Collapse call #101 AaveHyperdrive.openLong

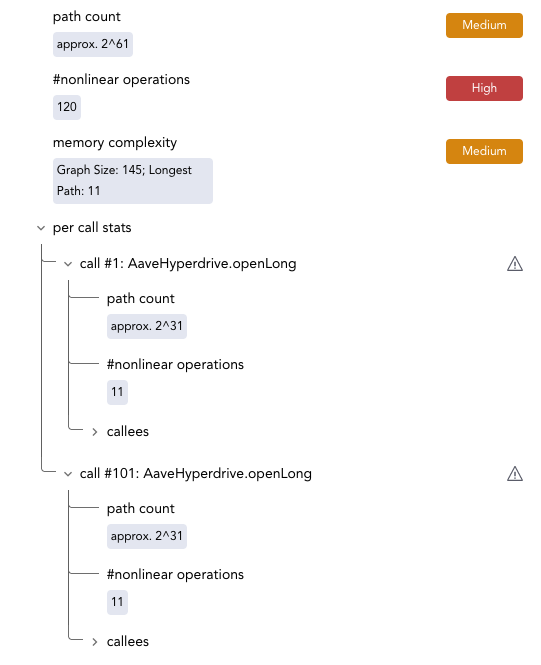(x=68, y=474)
